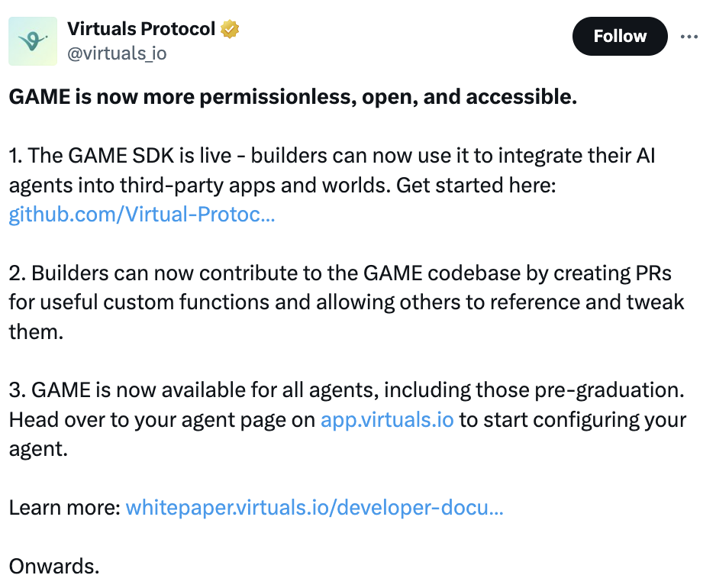The height and width of the screenshot is (588, 716).
Task: Click the second point about creating PRs
Action: 347,302
